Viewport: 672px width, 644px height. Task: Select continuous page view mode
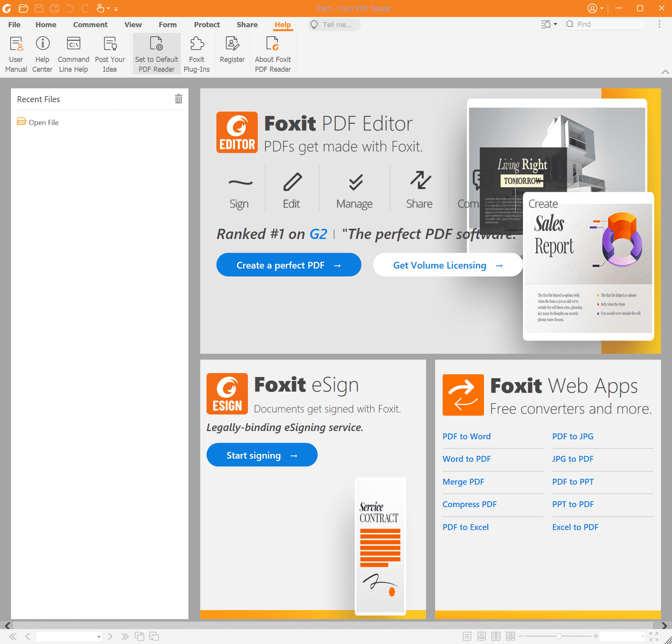[481, 636]
